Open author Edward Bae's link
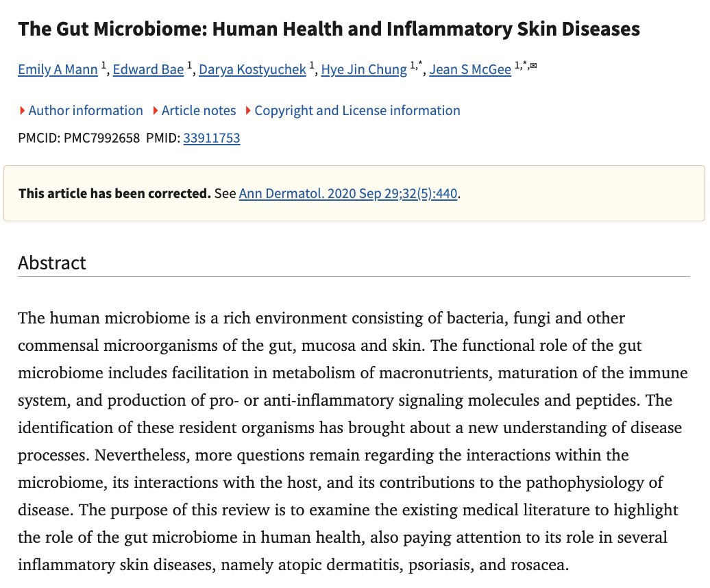The width and height of the screenshot is (710, 588). pyautogui.click(x=148, y=70)
